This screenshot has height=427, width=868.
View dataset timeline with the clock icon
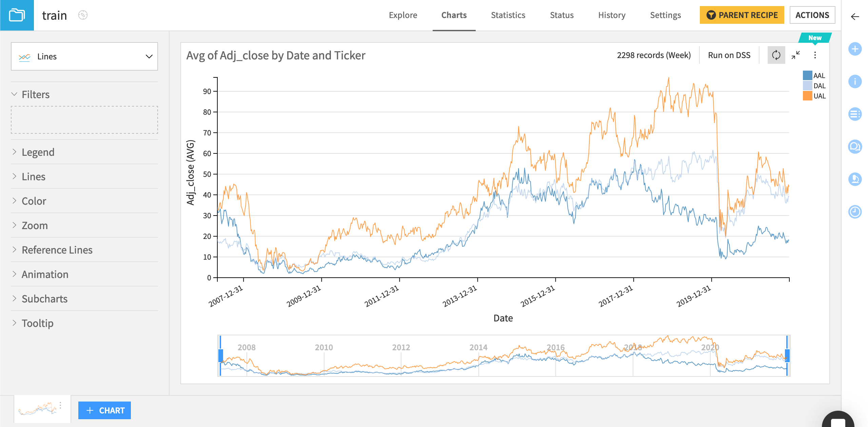(855, 212)
